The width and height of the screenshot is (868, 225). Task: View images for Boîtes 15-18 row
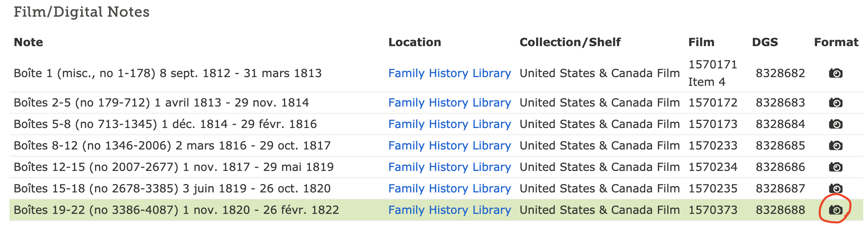pos(835,188)
